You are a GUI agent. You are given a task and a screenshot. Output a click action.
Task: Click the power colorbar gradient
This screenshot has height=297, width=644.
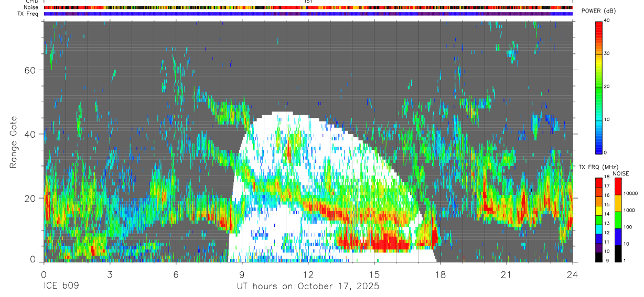tap(599, 87)
